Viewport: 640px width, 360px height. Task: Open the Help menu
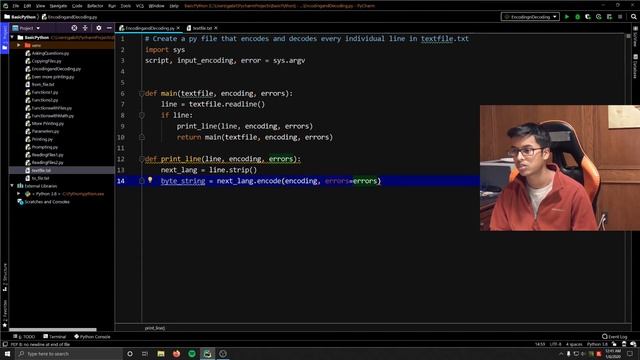(x=174, y=6)
